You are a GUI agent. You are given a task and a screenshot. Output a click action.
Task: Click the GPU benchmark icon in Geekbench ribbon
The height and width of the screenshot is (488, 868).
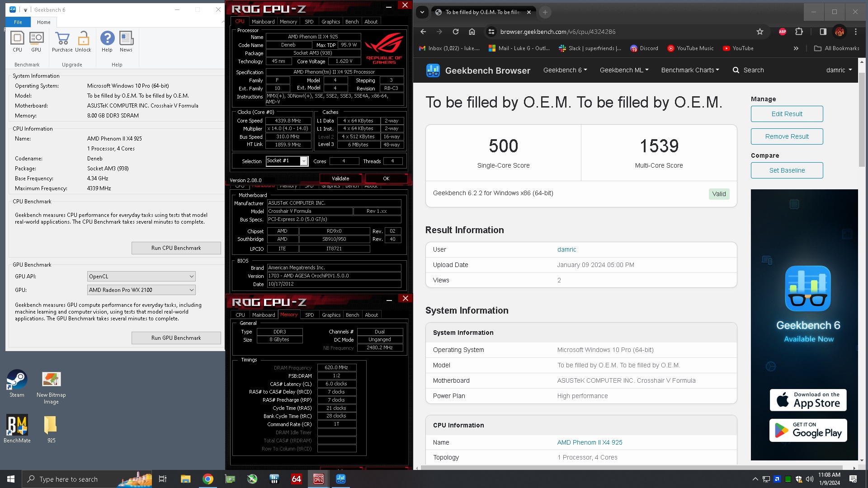pos(36,42)
